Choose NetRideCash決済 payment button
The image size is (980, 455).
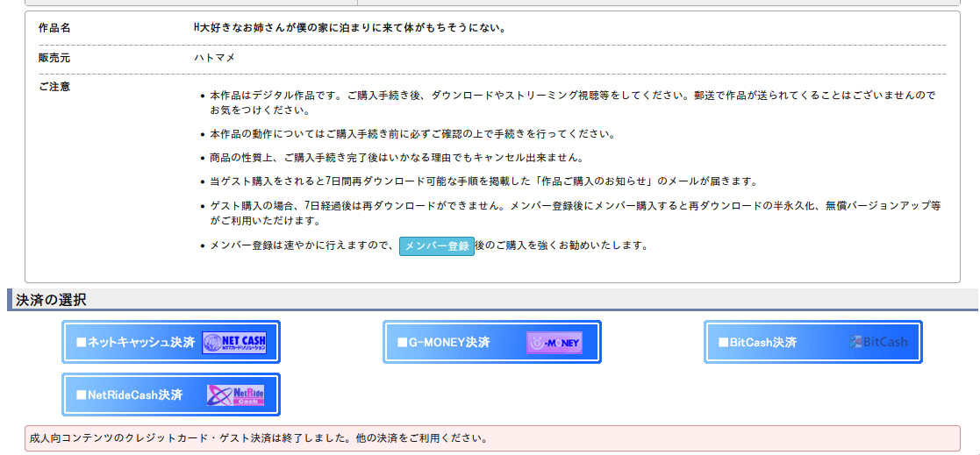171,395
